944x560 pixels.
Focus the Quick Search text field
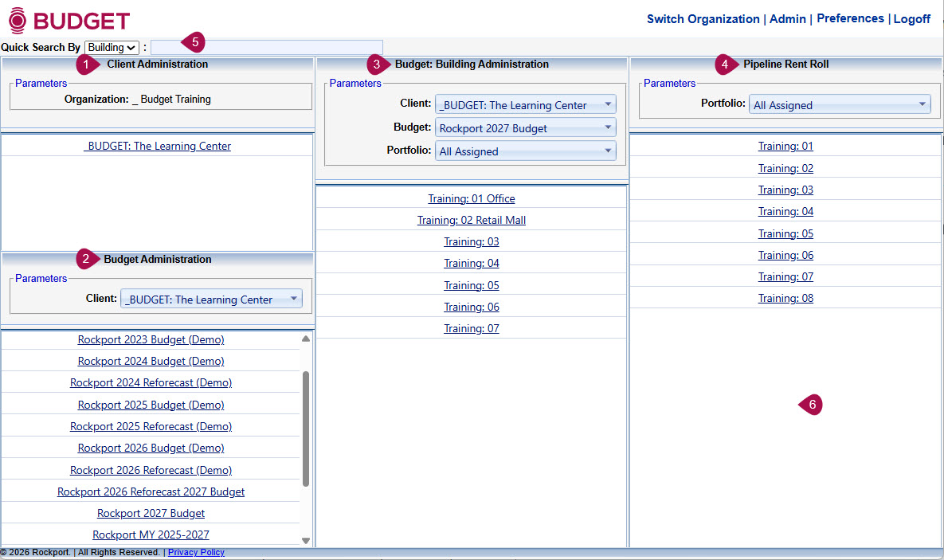click(x=267, y=47)
